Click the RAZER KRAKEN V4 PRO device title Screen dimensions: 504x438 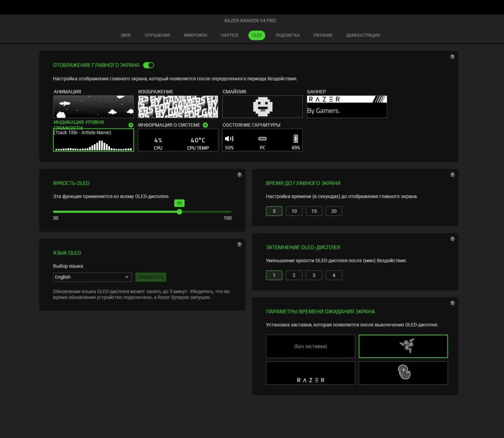coord(250,21)
